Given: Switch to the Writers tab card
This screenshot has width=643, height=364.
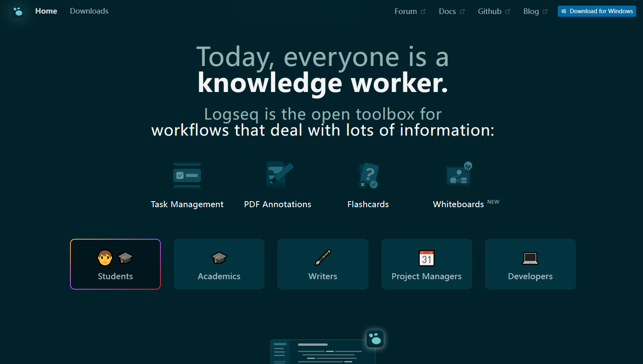Looking at the screenshot, I should coord(323,264).
